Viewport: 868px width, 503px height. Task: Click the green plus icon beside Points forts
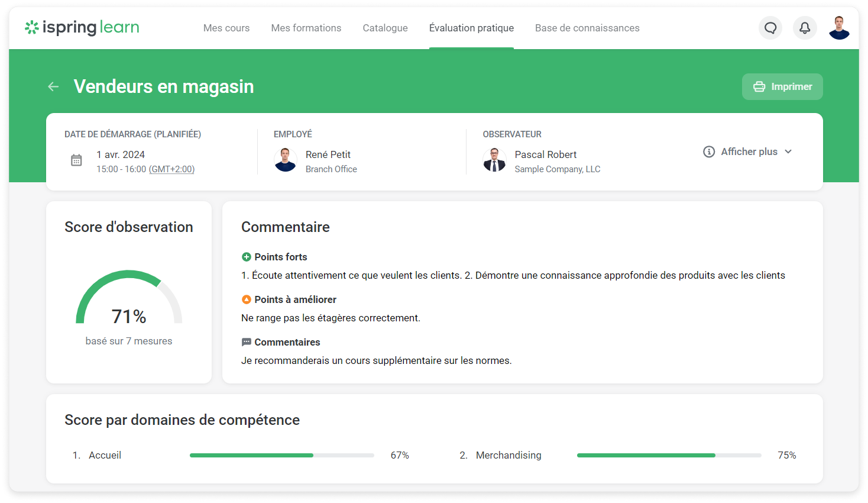[x=246, y=257]
